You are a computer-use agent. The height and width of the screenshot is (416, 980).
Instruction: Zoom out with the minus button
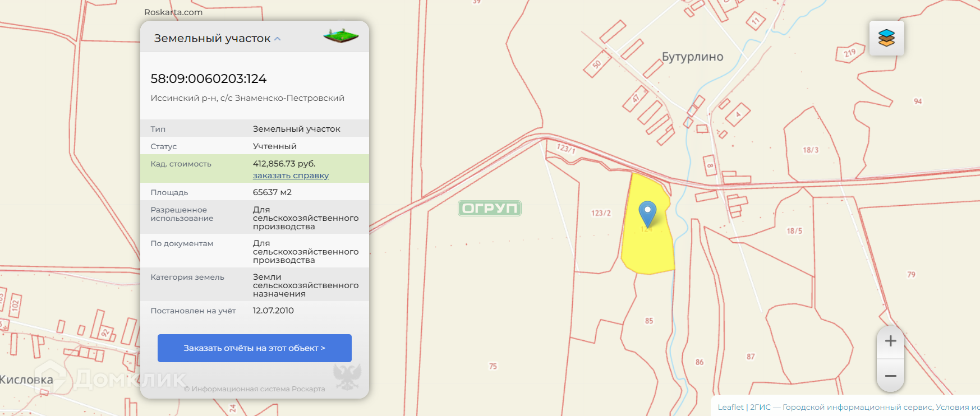[x=890, y=376]
